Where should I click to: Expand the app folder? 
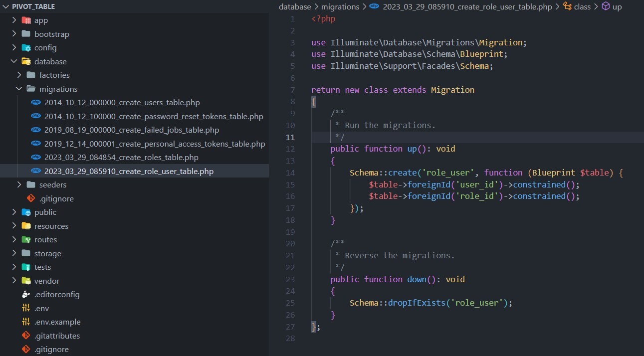(x=13, y=20)
